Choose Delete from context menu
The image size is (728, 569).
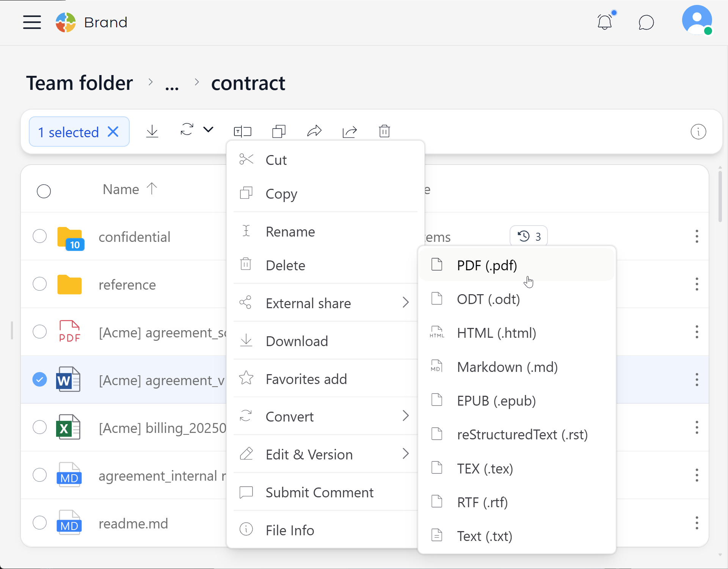pyautogui.click(x=325, y=265)
